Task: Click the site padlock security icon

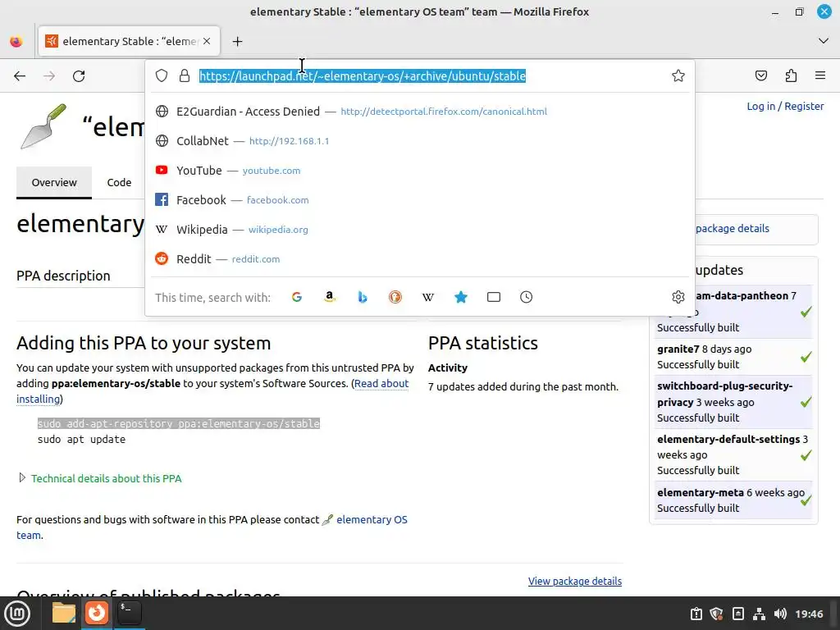Action: (x=185, y=75)
